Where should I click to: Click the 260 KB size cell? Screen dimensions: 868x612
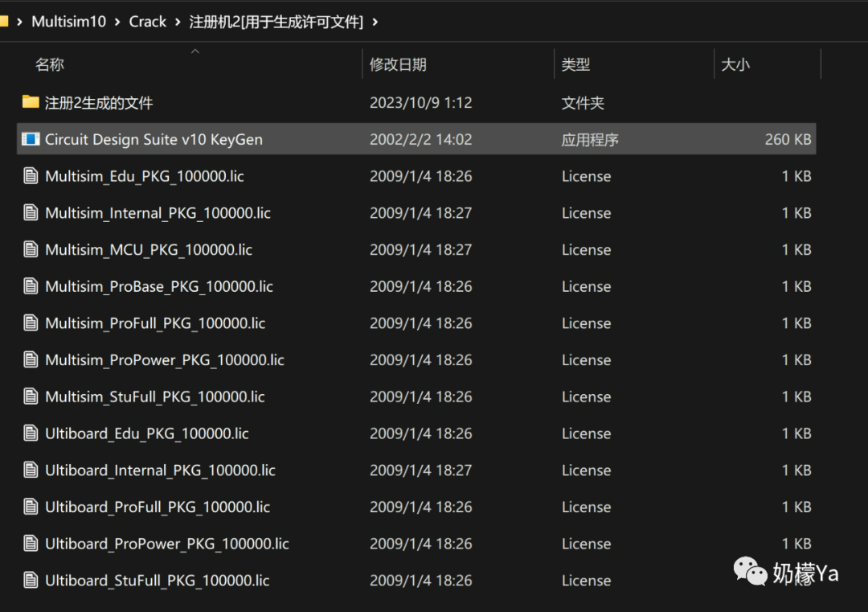[x=788, y=139]
